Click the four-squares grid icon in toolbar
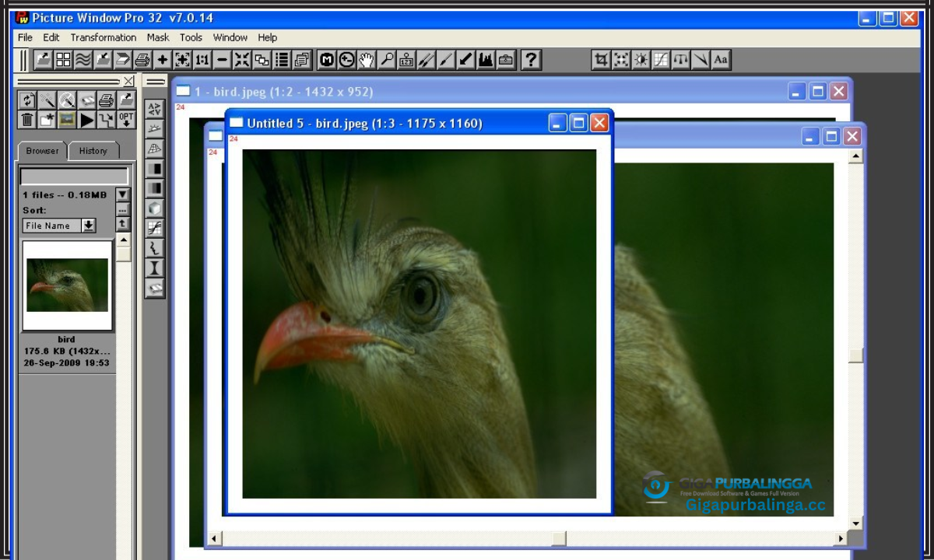Image resolution: width=934 pixels, height=560 pixels. click(x=63, y=60)
